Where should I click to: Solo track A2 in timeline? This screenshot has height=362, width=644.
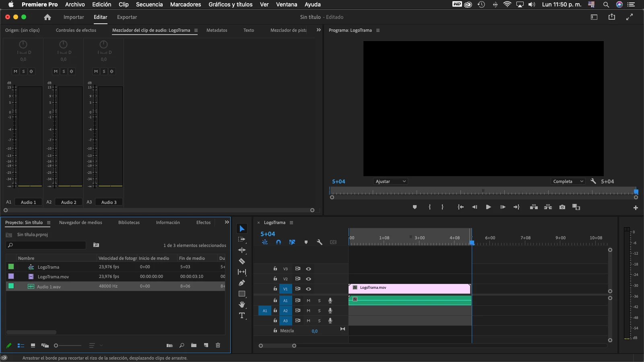[320, 311]
